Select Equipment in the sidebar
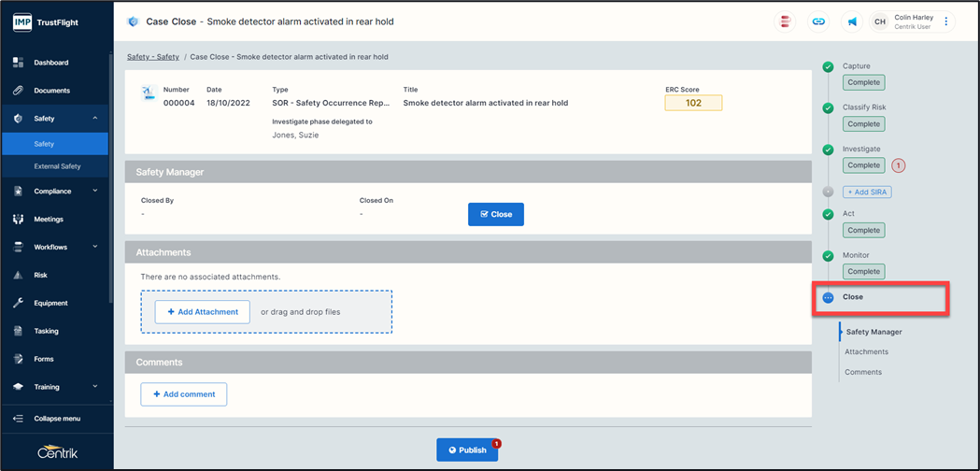980x471 pixels. click(50, 303)
